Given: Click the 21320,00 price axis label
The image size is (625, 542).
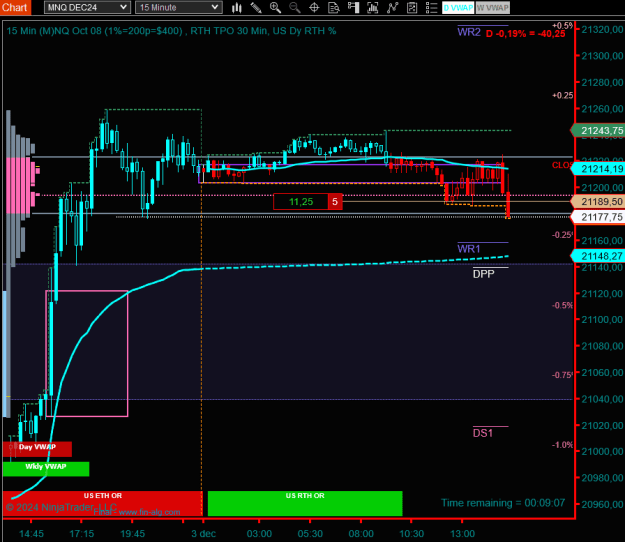Looking at the screenshot, I should (x=602, y=29).
